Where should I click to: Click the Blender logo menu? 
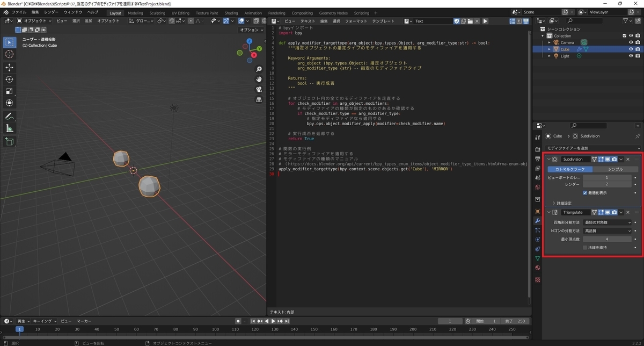click(6, 12)
